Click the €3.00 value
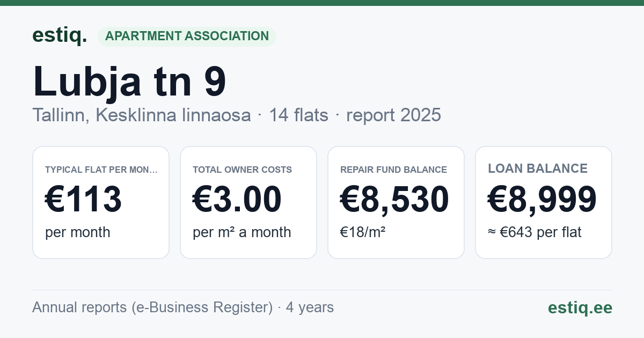 [x=237, y=200]
